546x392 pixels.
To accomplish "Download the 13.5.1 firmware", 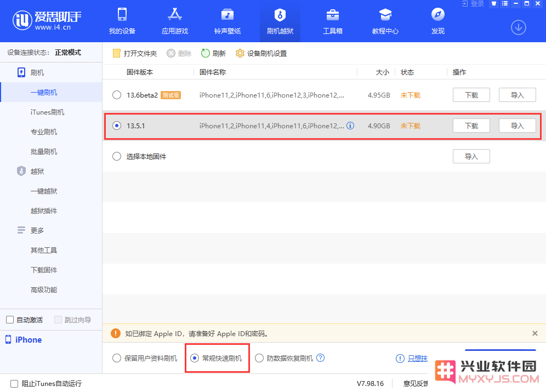I will (x=471, y=126).
